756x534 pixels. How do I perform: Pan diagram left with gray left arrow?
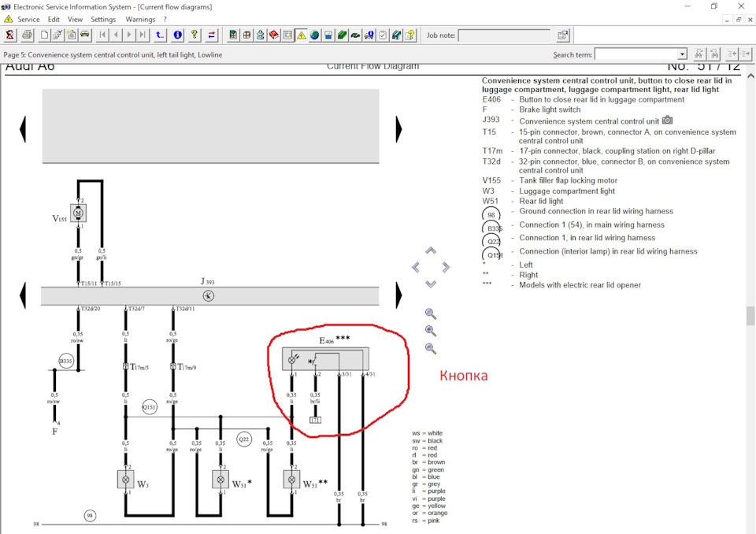(x=416, y=267)
